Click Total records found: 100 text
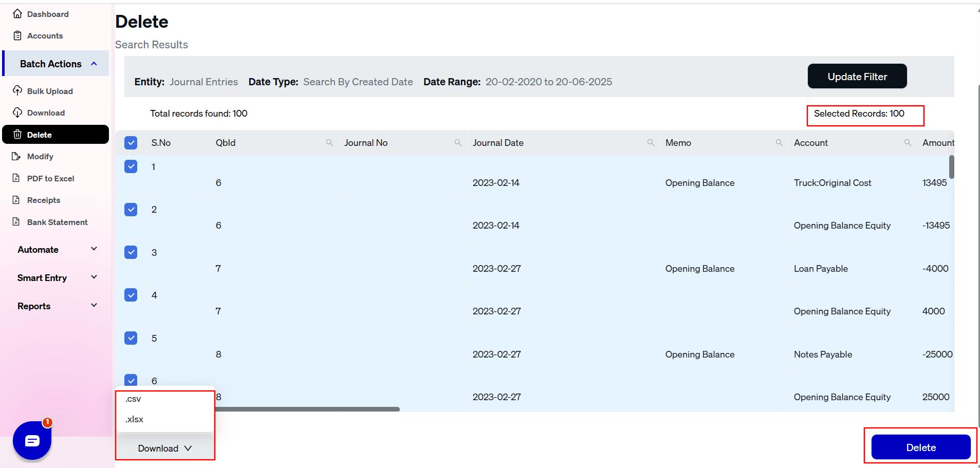The width and height of the screenshot is (980, 468). coord(198,114)
